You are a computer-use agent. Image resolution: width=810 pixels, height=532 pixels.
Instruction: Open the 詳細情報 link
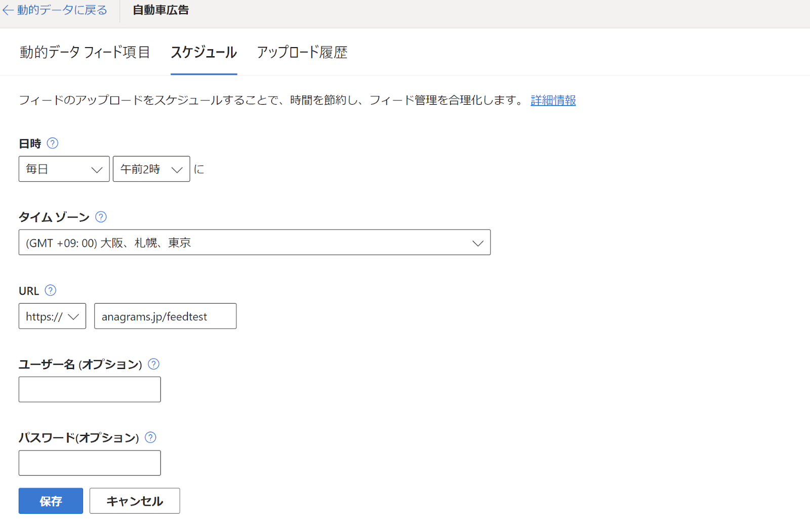pos(553,100)
